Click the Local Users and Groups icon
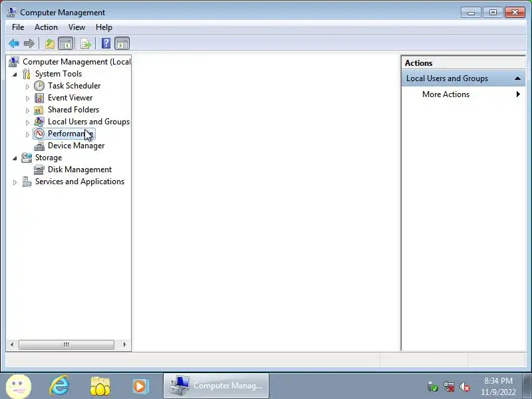The width and height of the screenshot is (532, 399). 39,122
